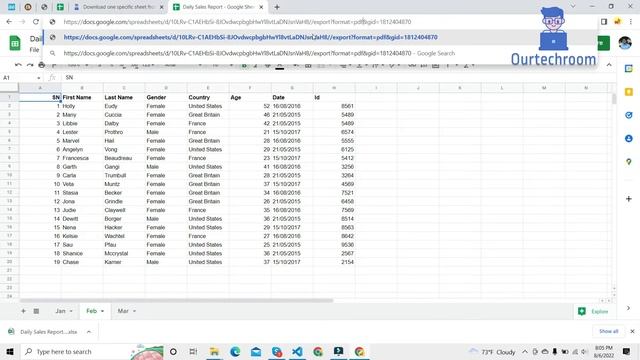Click the Type here to search box
This screenshot has height=360, width=640.
pyautogui.click(x=92, y=351)
